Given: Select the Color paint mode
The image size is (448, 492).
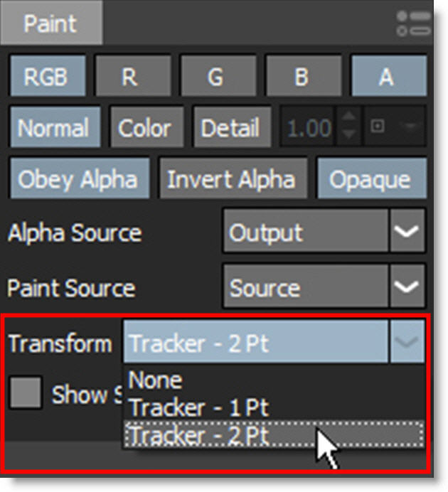Looking at the screenshot, I should click(x=144, y=129).
